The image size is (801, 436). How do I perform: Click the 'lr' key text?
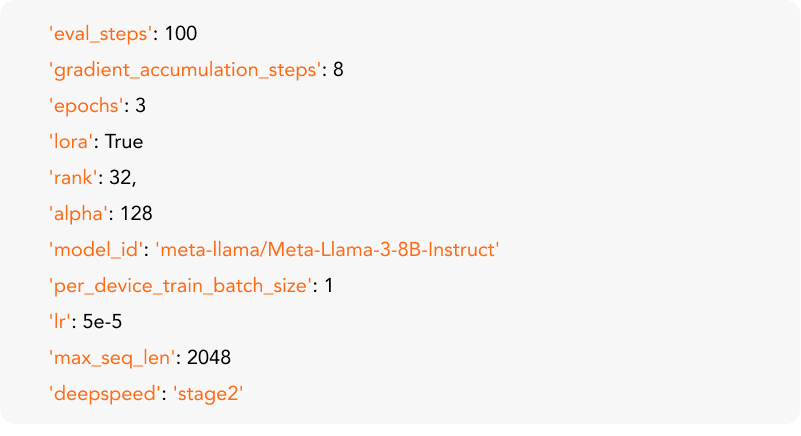62,322
